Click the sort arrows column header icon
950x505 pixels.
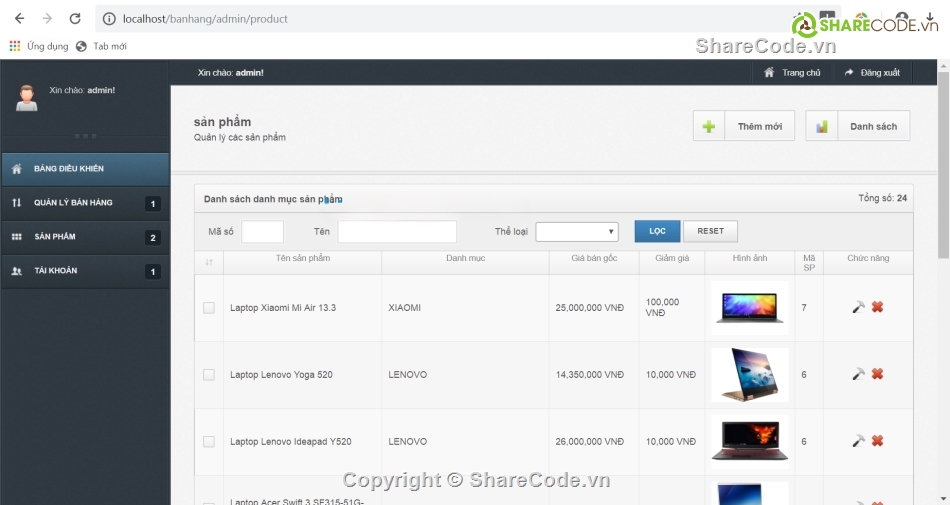pyautogui.click(x=209, y=262)
